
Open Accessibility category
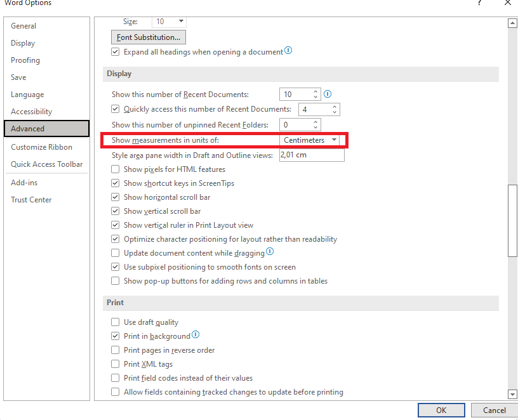(46, 112)
